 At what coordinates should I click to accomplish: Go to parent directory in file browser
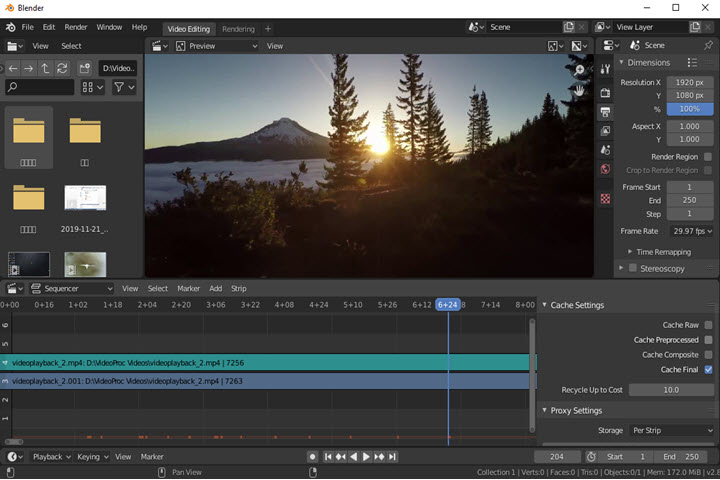[x=45, y=68]
